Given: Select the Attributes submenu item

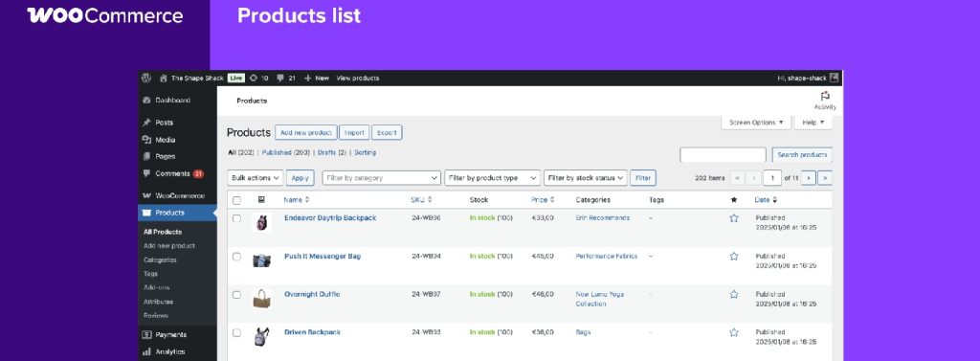Looking at the screenshot, I should [x=158, y=302].
